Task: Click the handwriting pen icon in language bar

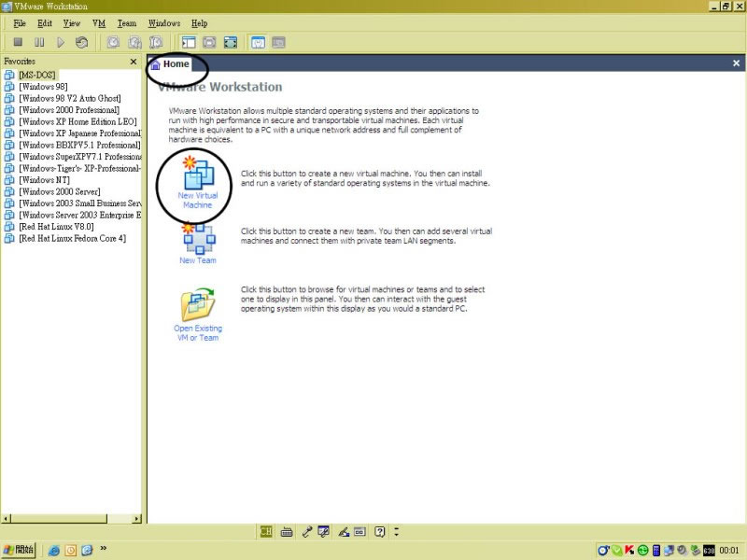Action: coord(344,532)
